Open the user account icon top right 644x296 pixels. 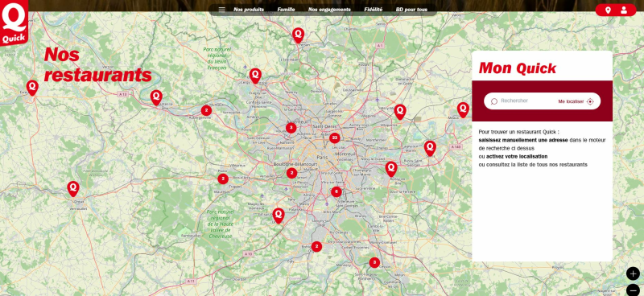623,10
